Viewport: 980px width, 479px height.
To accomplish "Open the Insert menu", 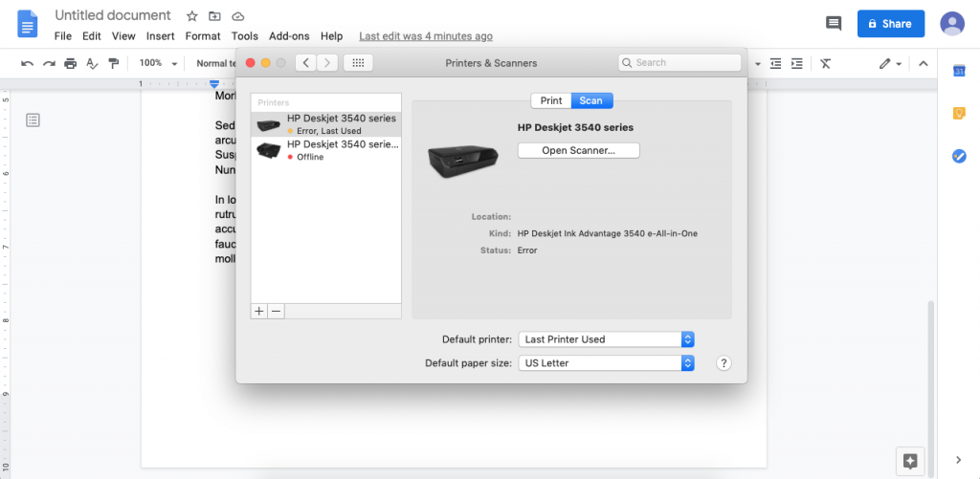I will pyautogui.click(x=161, y=36).
